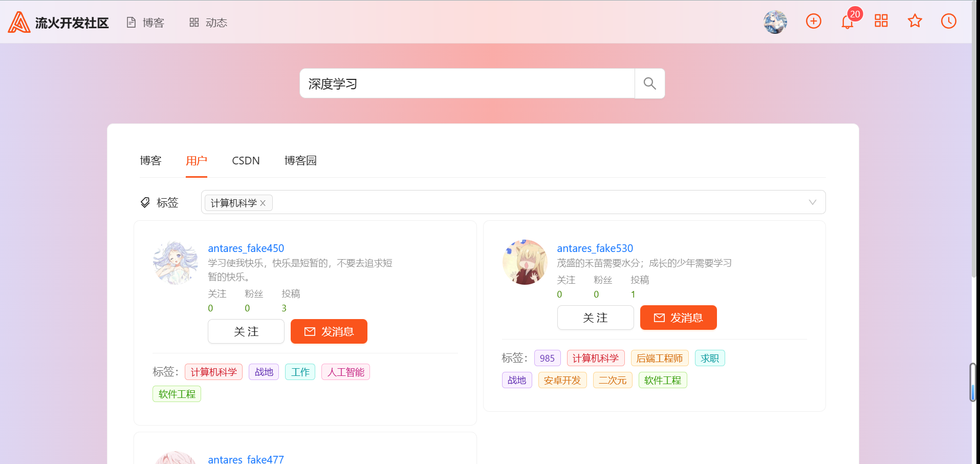
Task: Click the 安卓开发 tag
Action: point(562,380)
